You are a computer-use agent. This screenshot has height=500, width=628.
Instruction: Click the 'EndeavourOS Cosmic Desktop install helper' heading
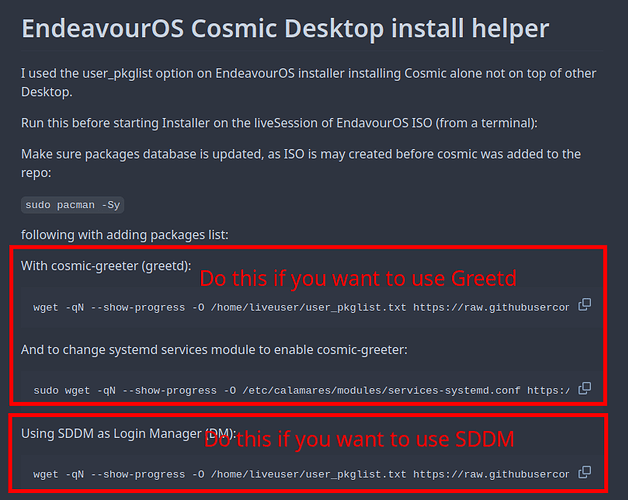[x=285, y=28]
